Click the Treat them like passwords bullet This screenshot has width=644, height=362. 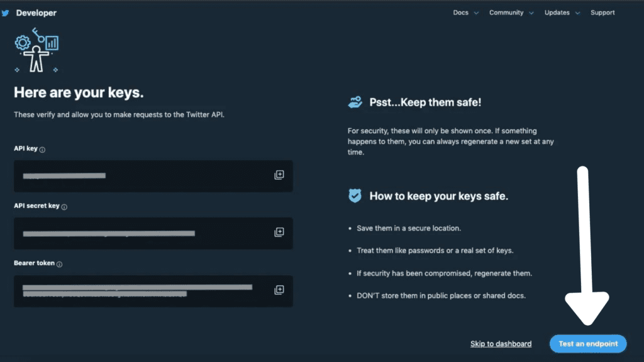(x=435, y=250)
